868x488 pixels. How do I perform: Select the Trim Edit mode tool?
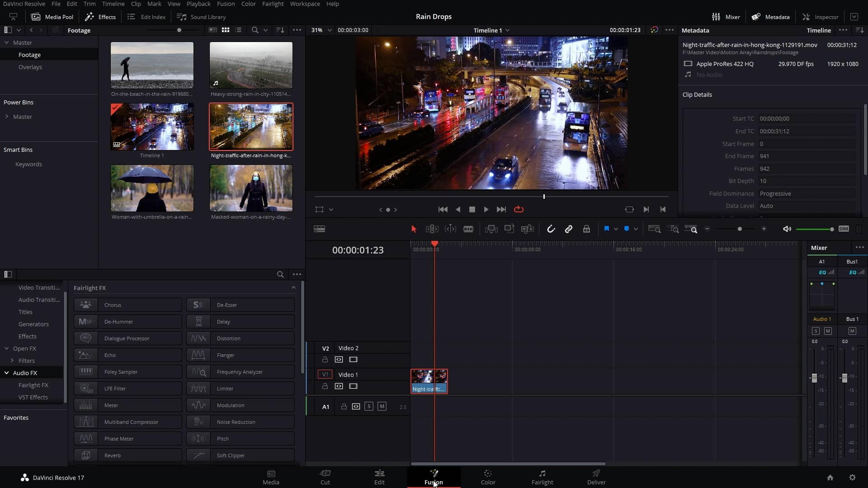432,229
